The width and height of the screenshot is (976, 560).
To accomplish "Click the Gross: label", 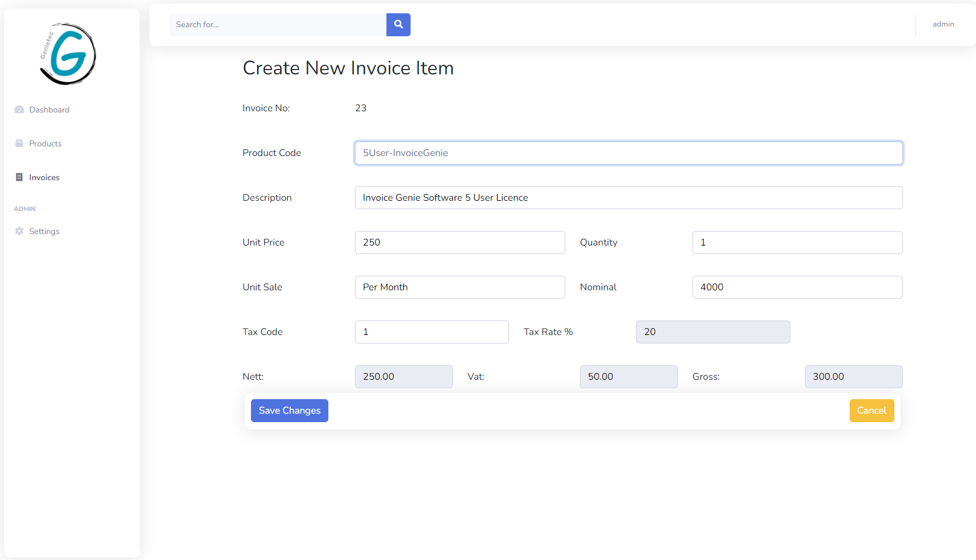I will (x=706, y=377).
